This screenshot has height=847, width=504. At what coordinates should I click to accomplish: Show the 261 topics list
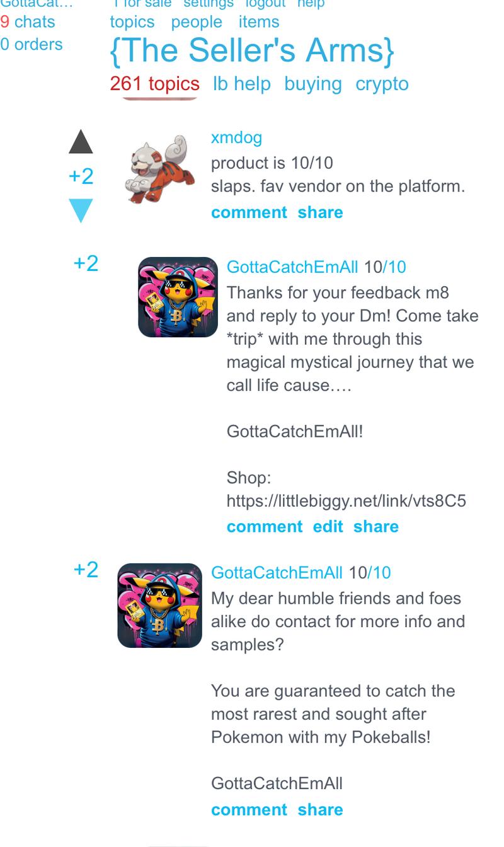click(x=154, y=83)
